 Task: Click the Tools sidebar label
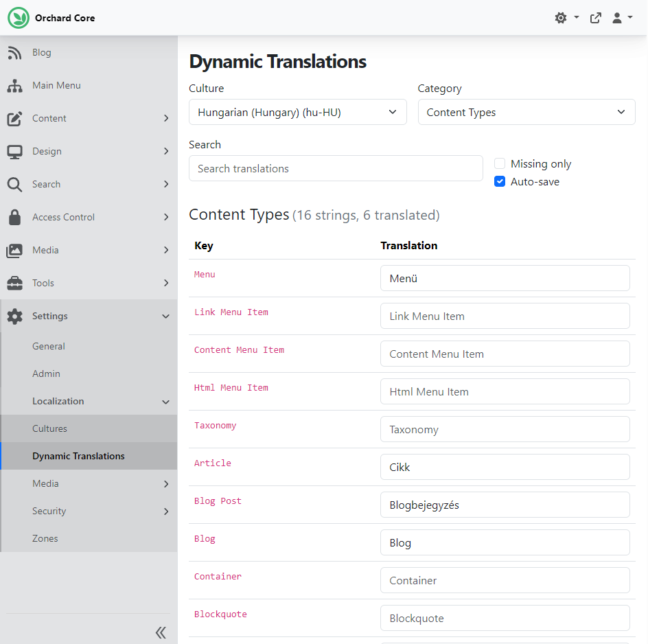(43, 283)
